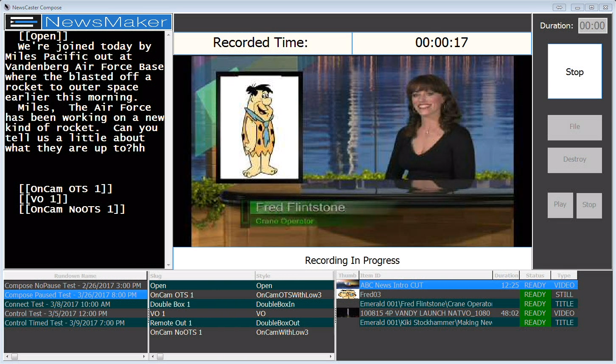Click the NewsMaker logo banner
Screen dimensions: 616x364
[106, 22]
